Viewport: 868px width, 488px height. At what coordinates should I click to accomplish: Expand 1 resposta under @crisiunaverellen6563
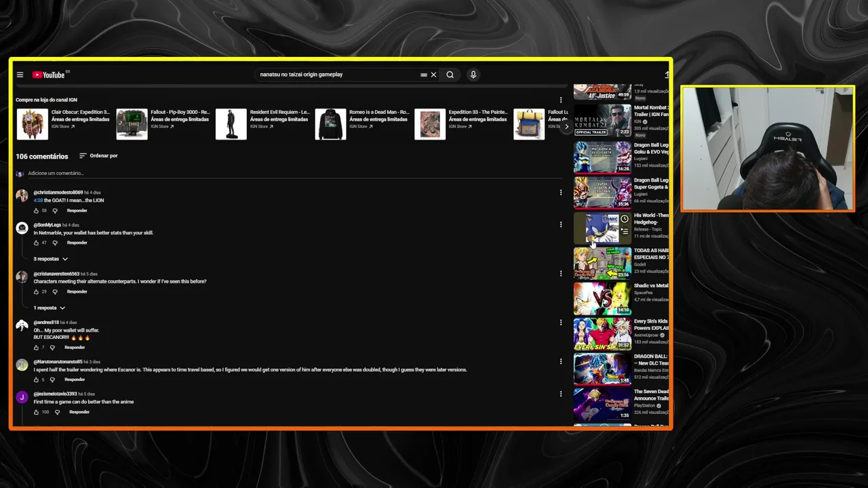[x=50, y=308]
